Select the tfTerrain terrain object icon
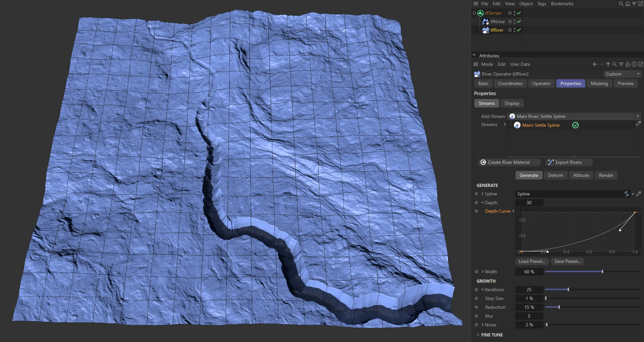 pyautogui.click(x=480, y=13)
